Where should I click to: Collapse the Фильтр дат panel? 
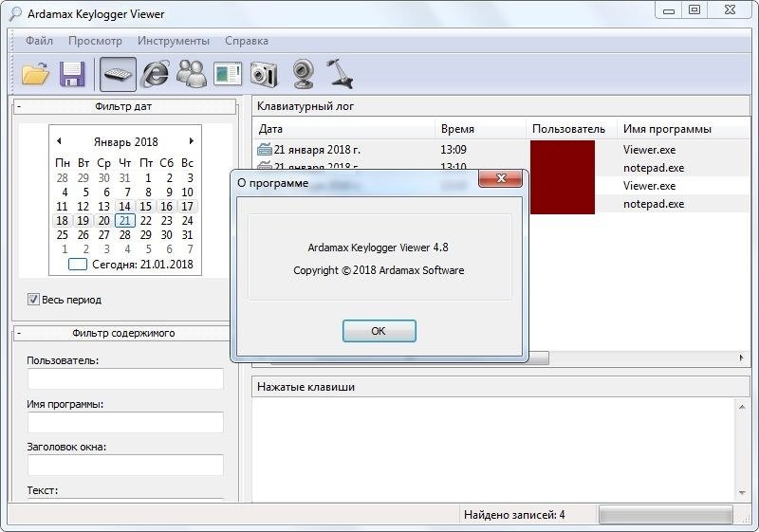pyautogui.click(x=19, y=106)
